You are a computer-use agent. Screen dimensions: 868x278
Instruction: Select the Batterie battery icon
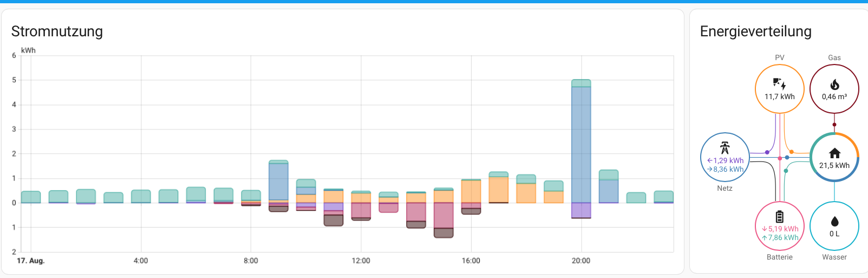click(779, 217)
